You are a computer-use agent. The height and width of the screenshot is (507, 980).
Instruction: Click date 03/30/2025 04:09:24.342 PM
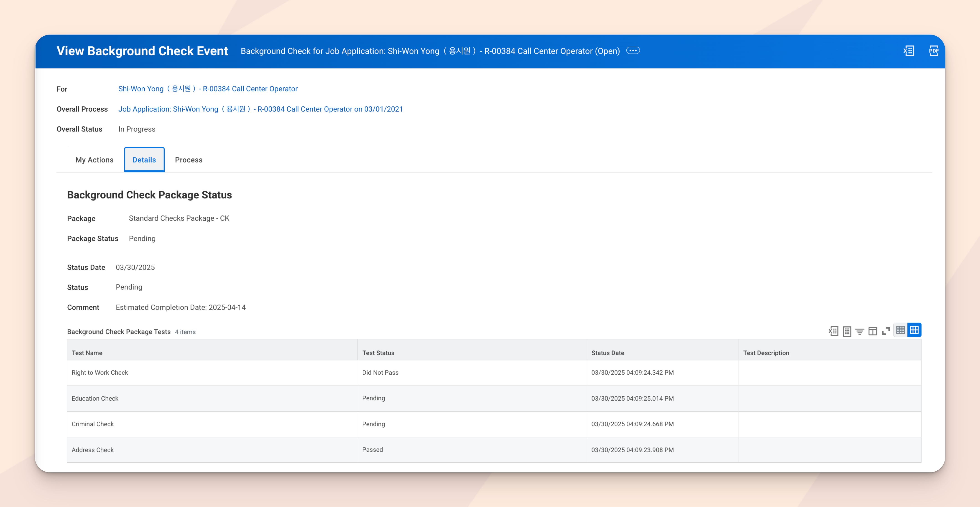click(x=632, y=373)
